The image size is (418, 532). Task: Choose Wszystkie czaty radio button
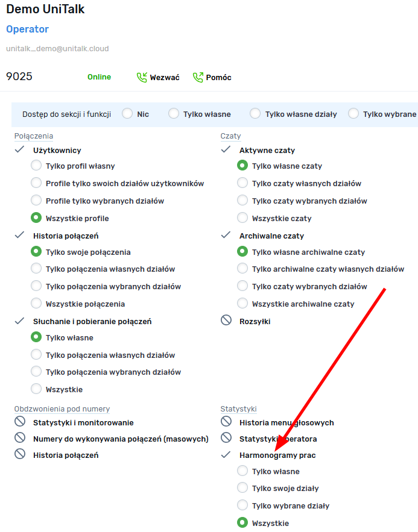242,217
